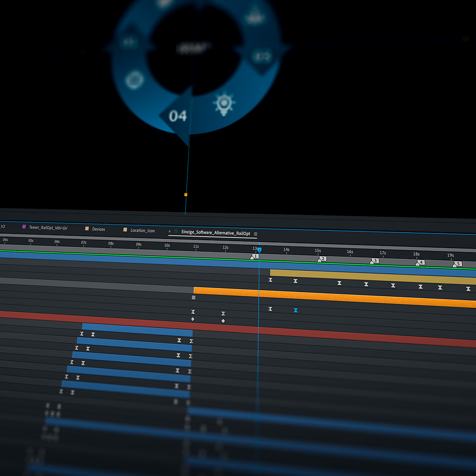Move time to the 07s ruler mark
The image size is (476, 476).
83,242
